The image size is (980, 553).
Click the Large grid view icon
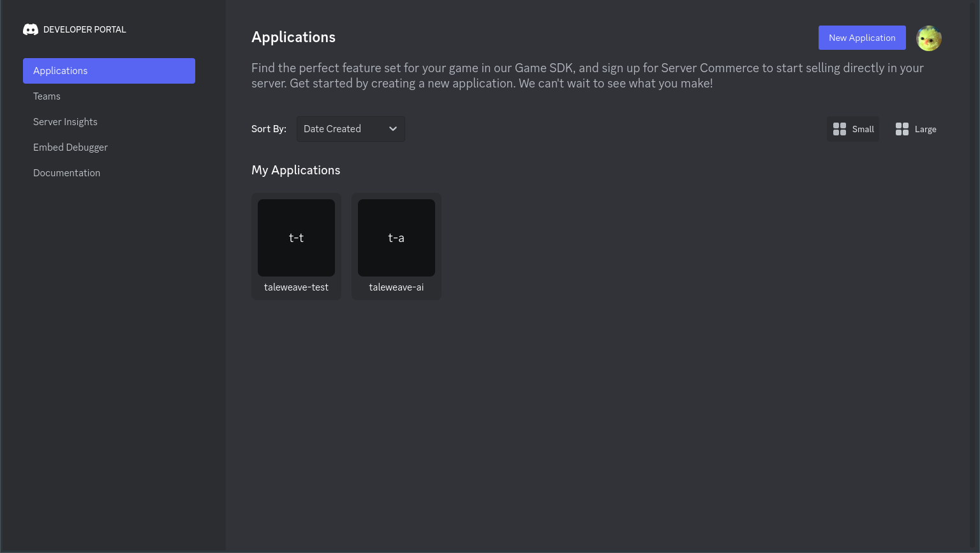click(902, 129)
